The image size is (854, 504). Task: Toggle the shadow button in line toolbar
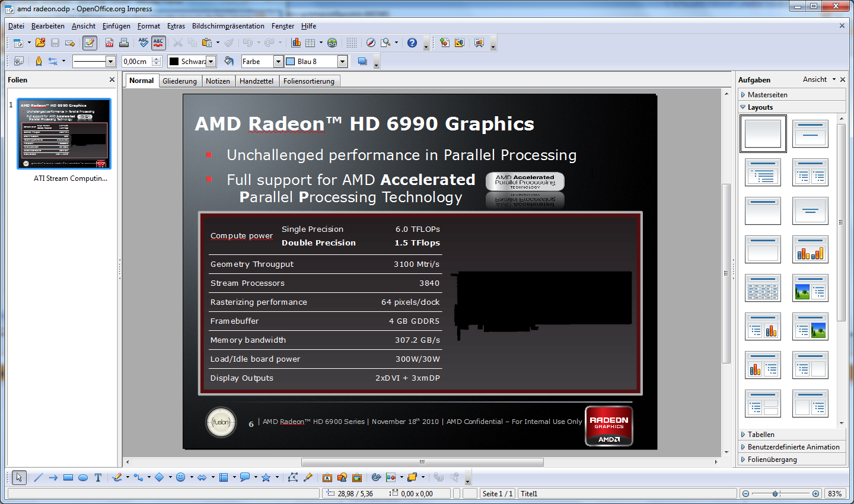pos(362,61)
